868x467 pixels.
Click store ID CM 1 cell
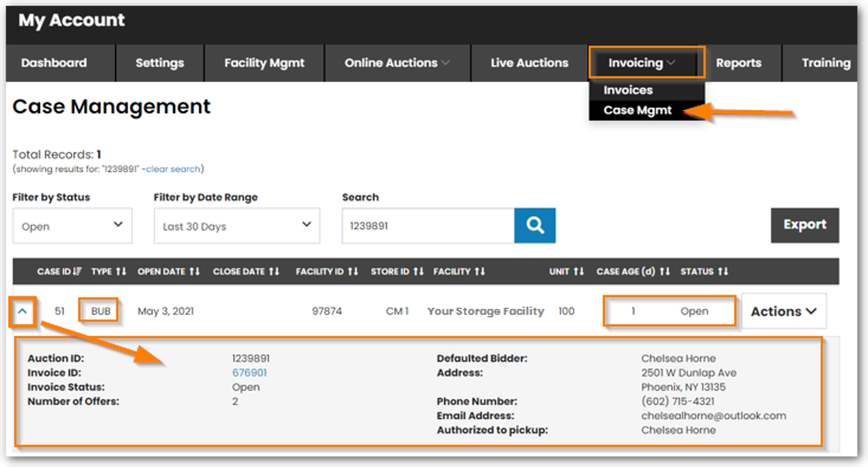point(397,311)
